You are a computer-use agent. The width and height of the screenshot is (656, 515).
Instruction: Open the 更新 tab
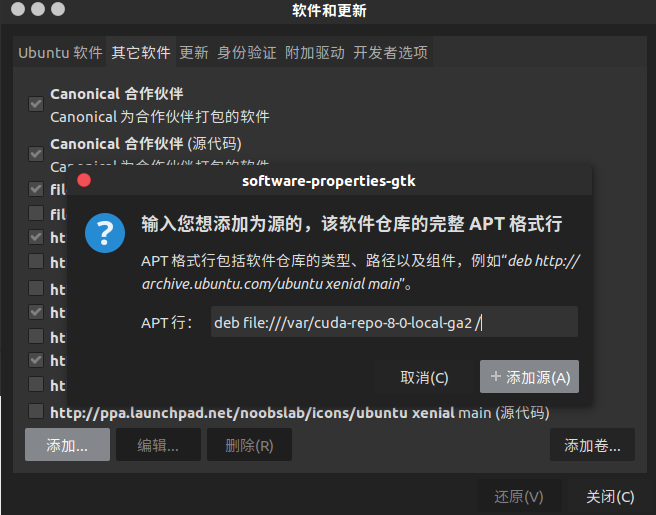(x=194, y=53)
